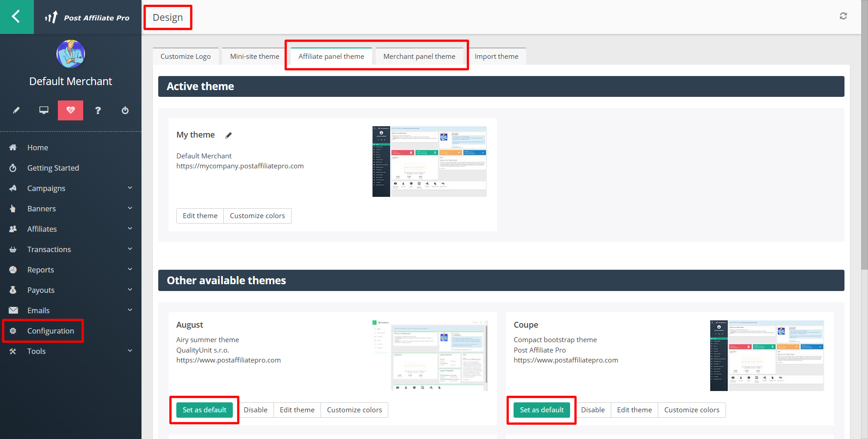Select the Customize Logo tab
The width and height of the screenshot is (868, 439).
click(185, 57)
